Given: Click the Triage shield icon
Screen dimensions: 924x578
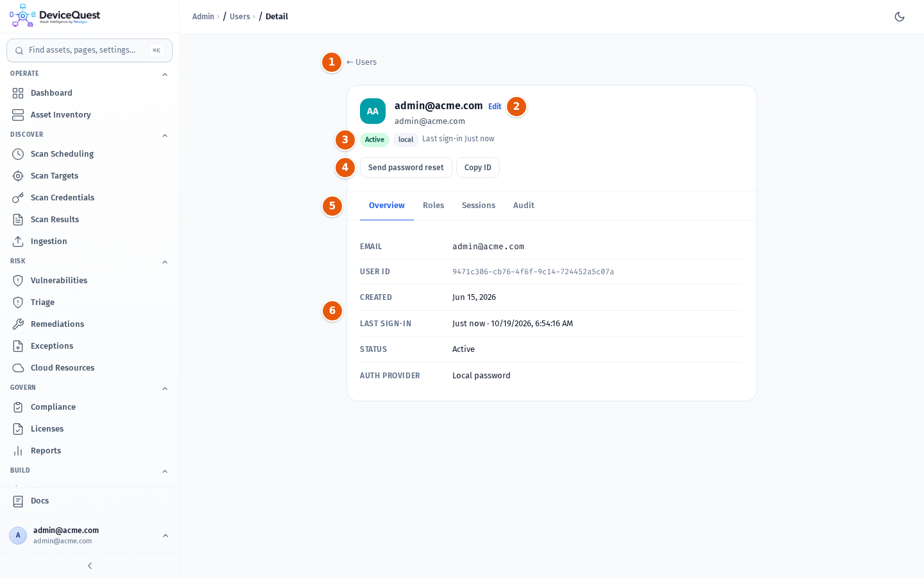Looking at the screenshot, I should (x=18, y=302).
